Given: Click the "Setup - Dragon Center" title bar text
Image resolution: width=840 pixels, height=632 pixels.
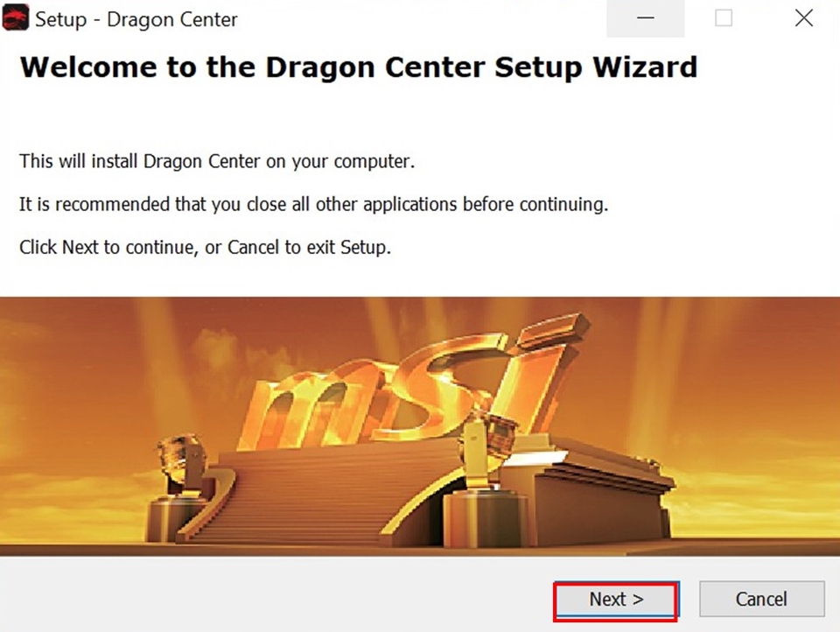Looking at the screenshot, I should pyautogui.click(x=136, y=20).
